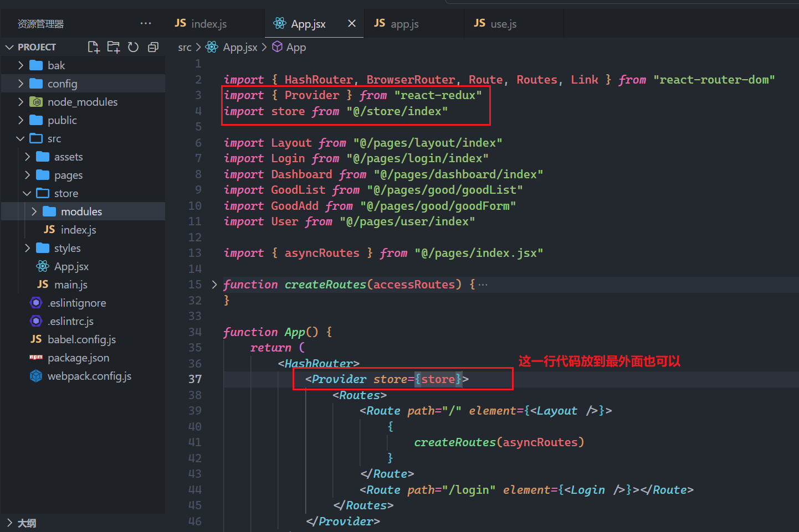799x532 pixels.
Task: Click the New File icon in explorer header
Action: 94,47
